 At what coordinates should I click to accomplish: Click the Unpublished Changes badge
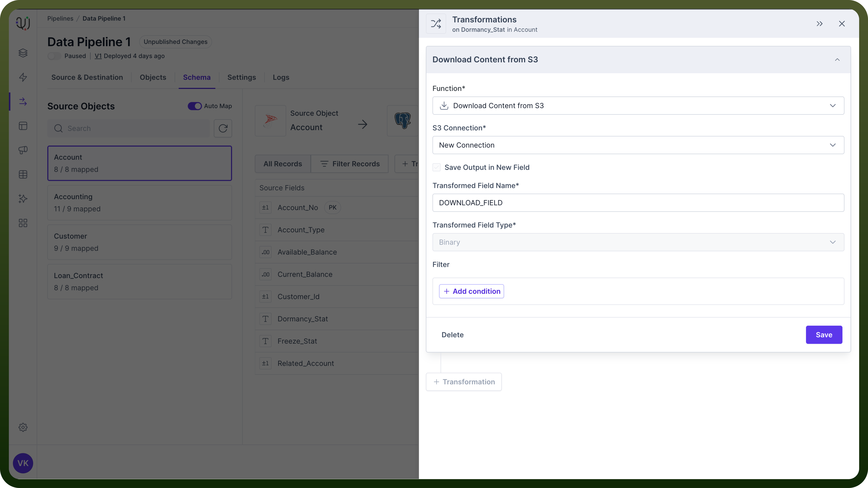pyautogui.click(x=176, y=42)
